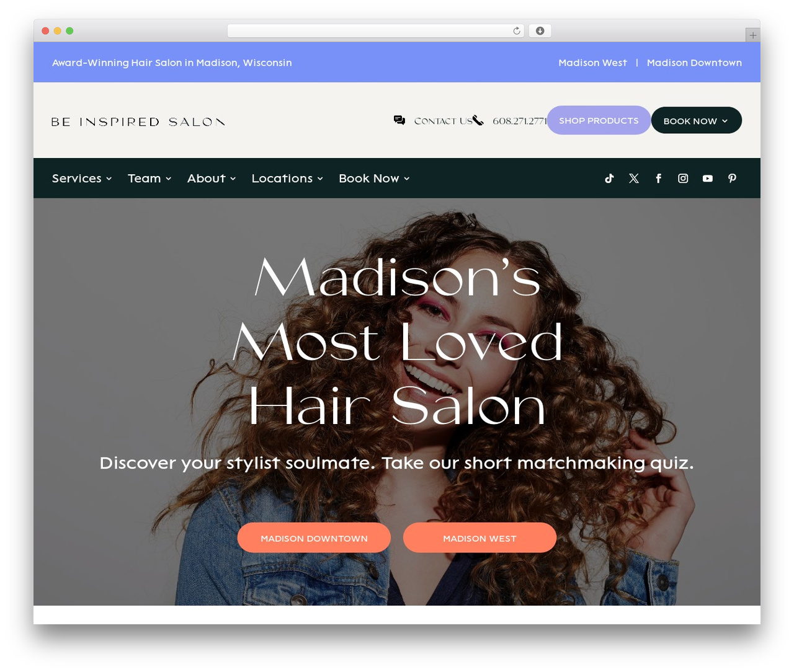Click the BE INSPIRED SALON logo
794x672 pixels.
coord(138,122)
